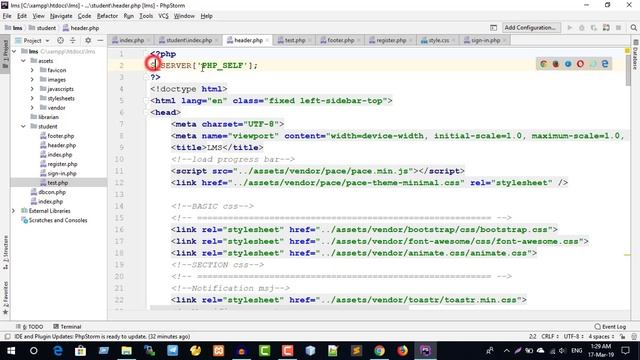640x360 pixels.
Task: Open in Opera browser preview icon
Action: 580,64
